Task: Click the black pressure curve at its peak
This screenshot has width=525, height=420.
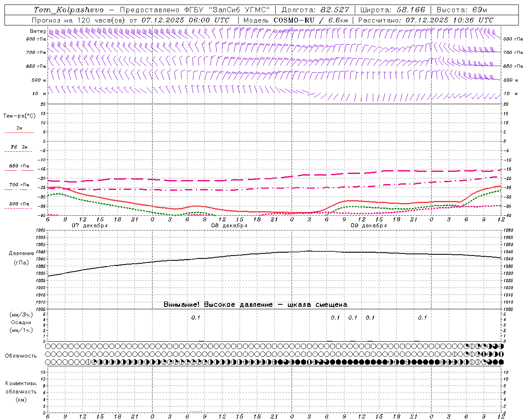Action: coord(309,251)
